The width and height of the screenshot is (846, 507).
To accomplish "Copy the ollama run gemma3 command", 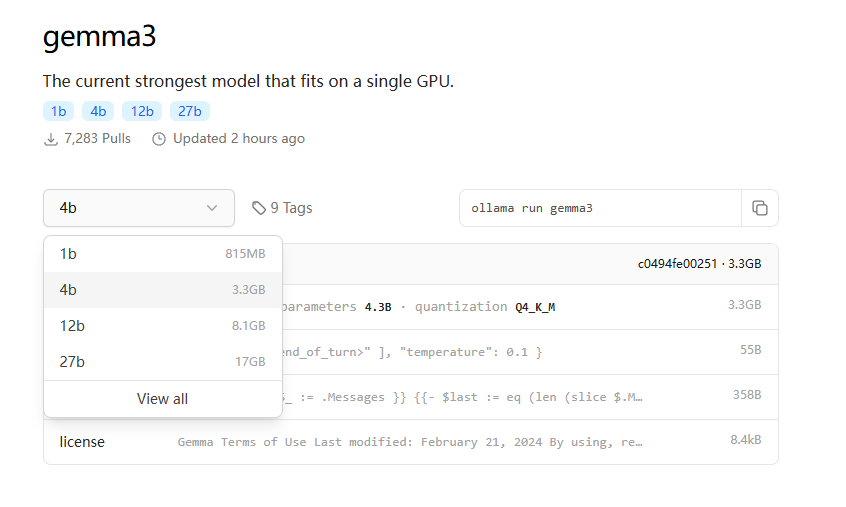I will click(x=760, y=208).
